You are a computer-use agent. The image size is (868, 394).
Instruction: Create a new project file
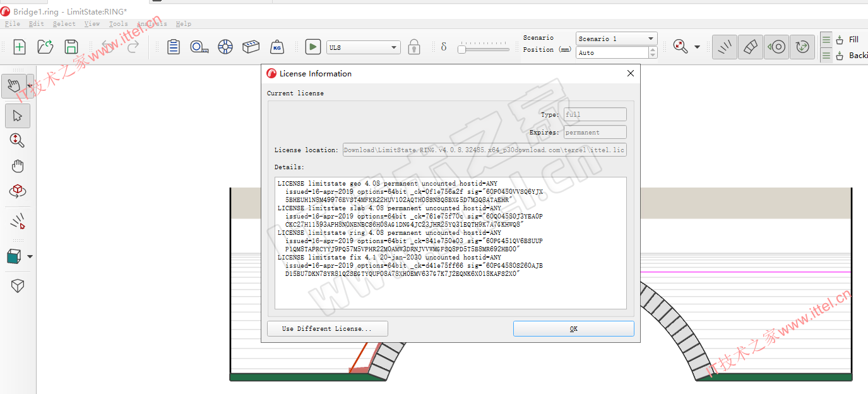(x=20, y=47)
